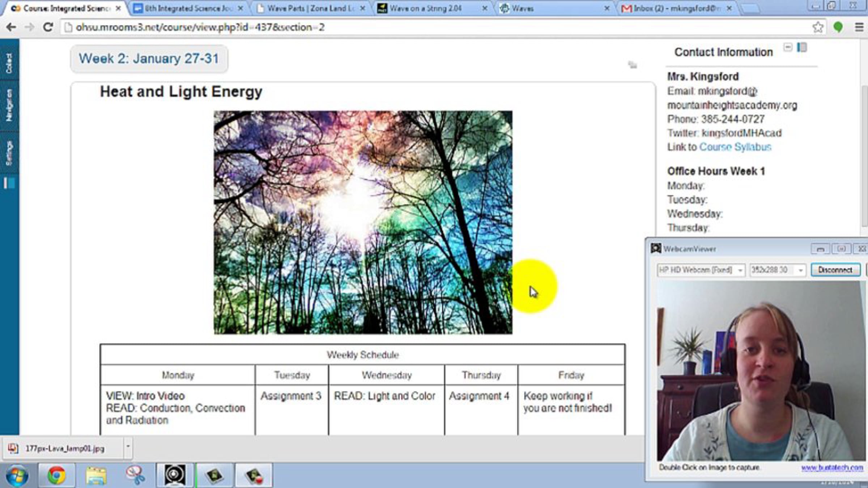Reload the course page
Image resolution: width=868 pixels, height=488 pixels.
48,27
